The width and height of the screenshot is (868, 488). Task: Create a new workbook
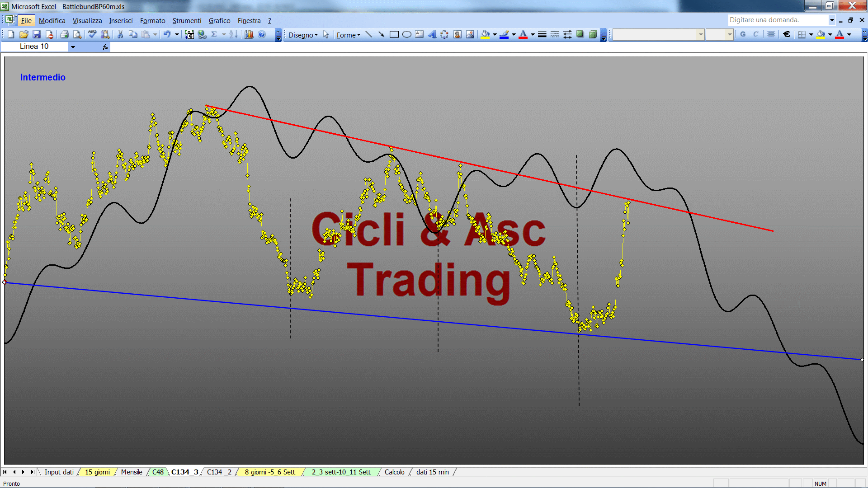(x=11, y=34)
